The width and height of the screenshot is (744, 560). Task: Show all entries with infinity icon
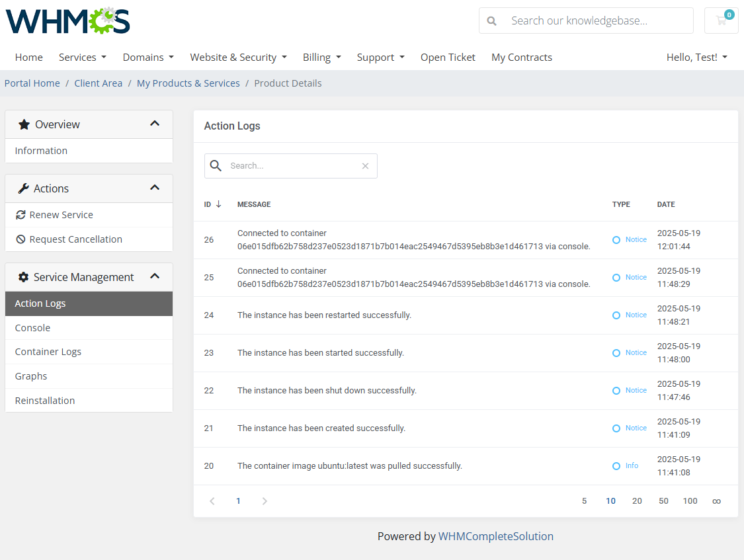click(x=716, y=501)
